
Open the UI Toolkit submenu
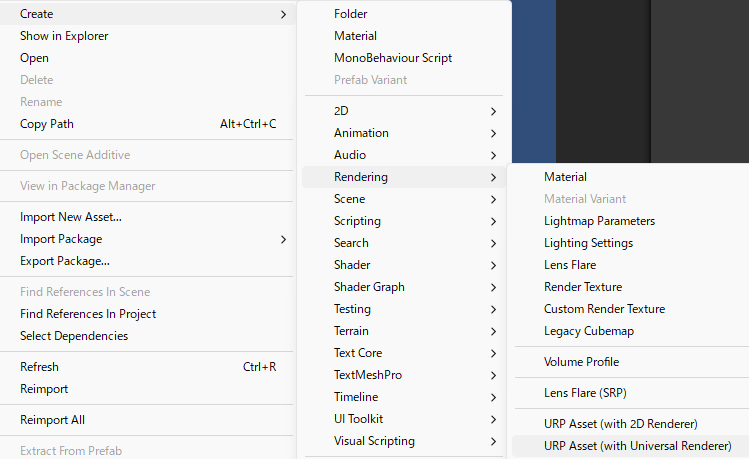(x=358, y=419)
